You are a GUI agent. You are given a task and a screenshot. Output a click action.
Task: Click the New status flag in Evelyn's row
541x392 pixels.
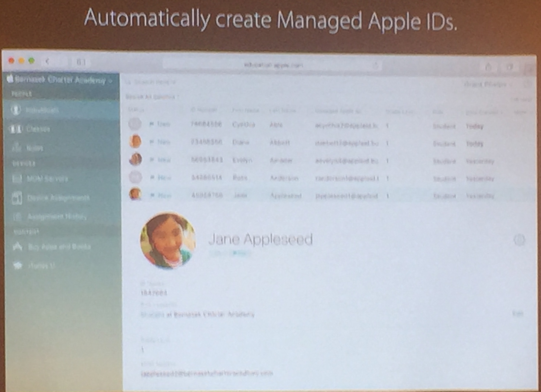pyautogui.click(x=160, y=160)
